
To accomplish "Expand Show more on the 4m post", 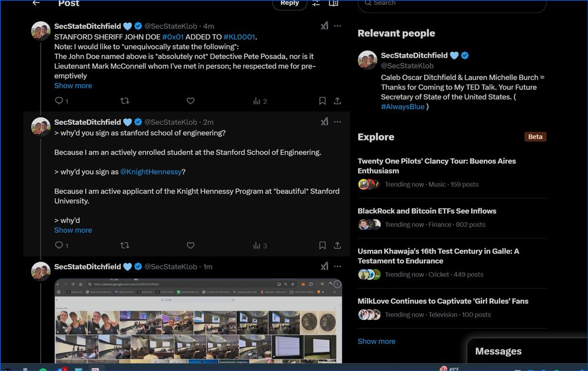I will (73, 85).
